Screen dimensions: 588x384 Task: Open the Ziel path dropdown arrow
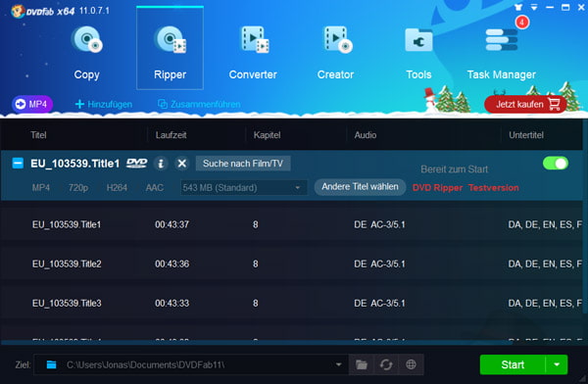[x=338, y=364]
